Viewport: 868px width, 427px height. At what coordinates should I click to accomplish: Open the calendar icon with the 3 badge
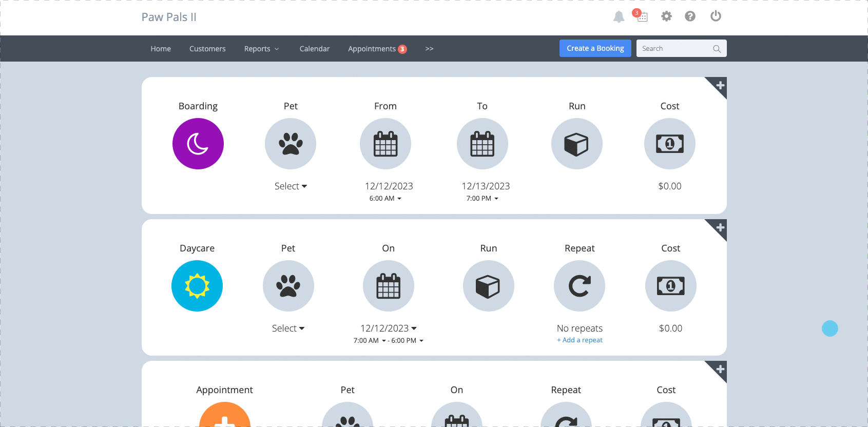coord(642,16)
